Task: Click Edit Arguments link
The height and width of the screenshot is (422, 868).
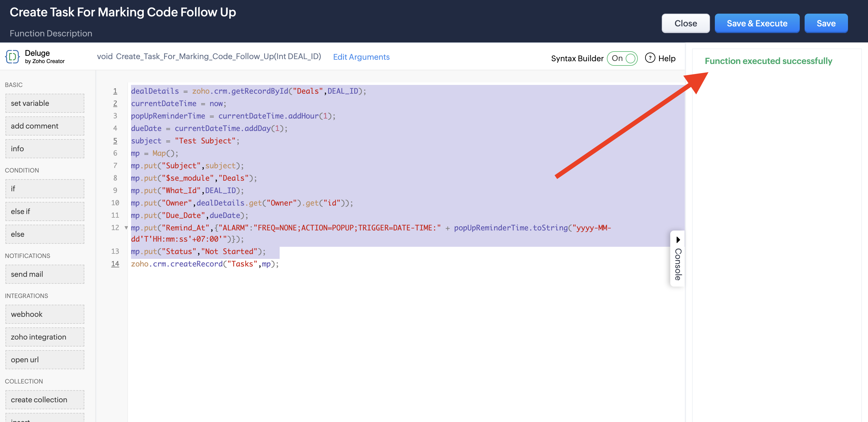Action: (361, 57)
